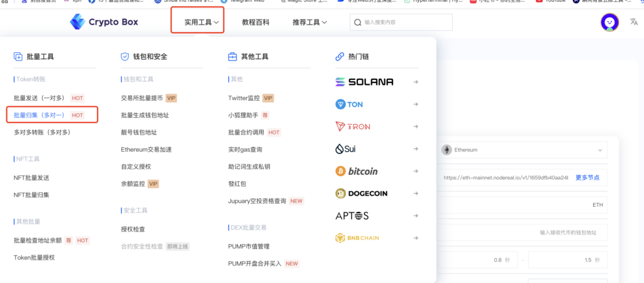Click the 其他工具 briefcase icon

coord(233,57)
